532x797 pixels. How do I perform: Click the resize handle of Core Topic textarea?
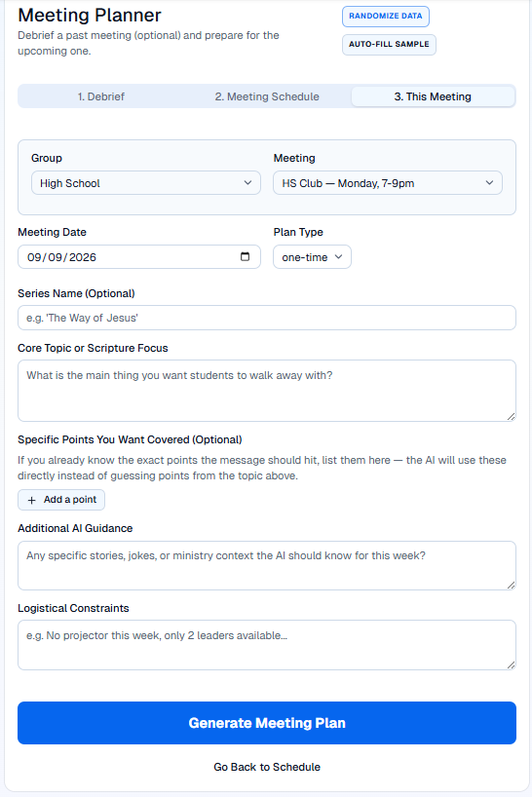(x=512, y=417)
